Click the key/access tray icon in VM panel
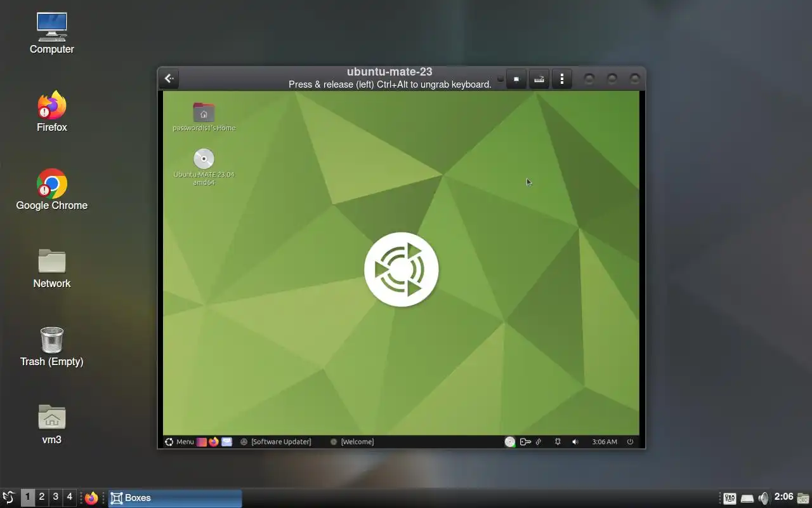Image resolution: width=812 pixels, height=508 pixels. [525, 442]
